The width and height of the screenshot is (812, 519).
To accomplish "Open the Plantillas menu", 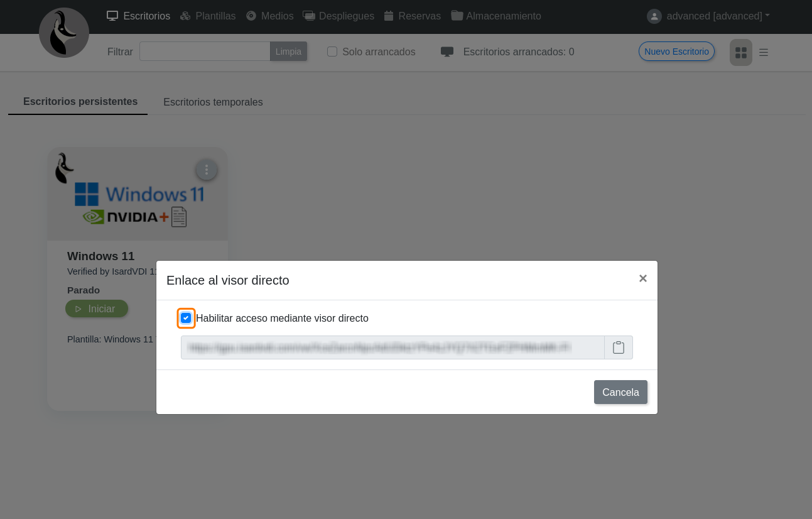I will (208, 16).
